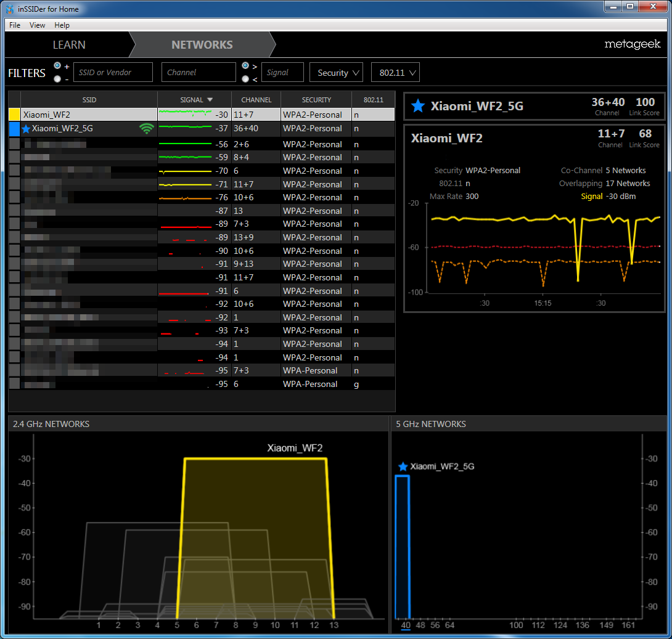Click the green Wi-Fi connected icon
This screenshot has height=639, width=672.
pyautogui.click(x=147, y=129)
